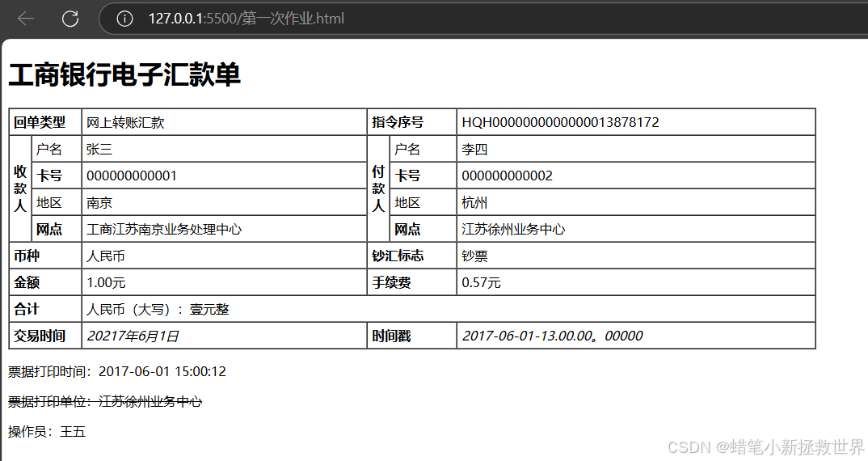This screenshot has height=461, width=868.
Task: Select the payee name 张三
Action: click(99, 149)
